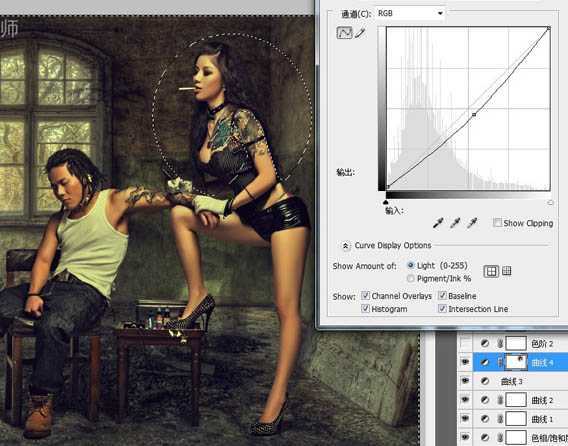Viewport: 568px width, 446px height.
Task: Select the 色阶 2 layer mask thumbnail
Action: (515, 343)
